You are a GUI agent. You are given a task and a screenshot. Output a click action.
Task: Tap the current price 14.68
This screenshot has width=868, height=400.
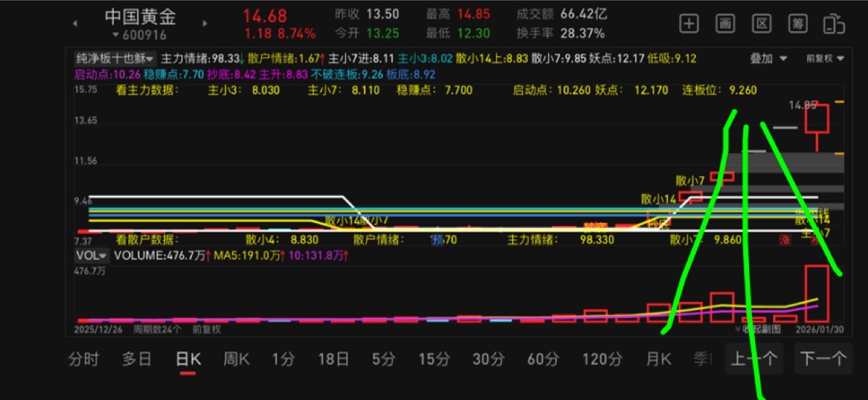265,15
